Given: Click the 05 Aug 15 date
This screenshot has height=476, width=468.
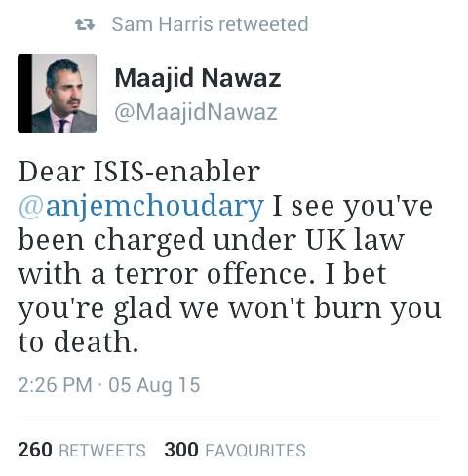Looking at the screenshot, I should (154, 385).
